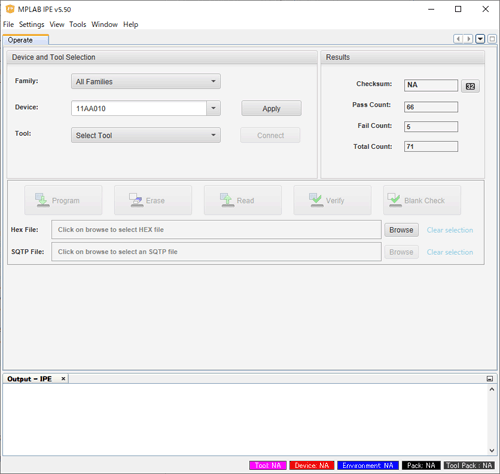Open the Tools menu
Screen dimensions: 500x474
[78, 24]
